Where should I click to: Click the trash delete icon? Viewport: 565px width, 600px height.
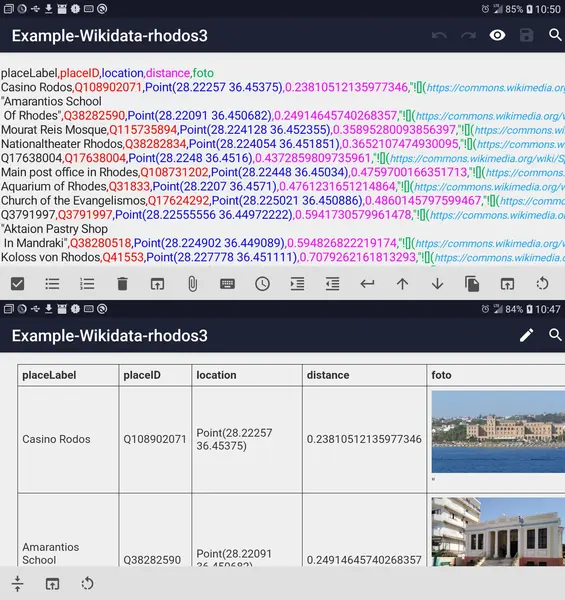pos(122,284)
